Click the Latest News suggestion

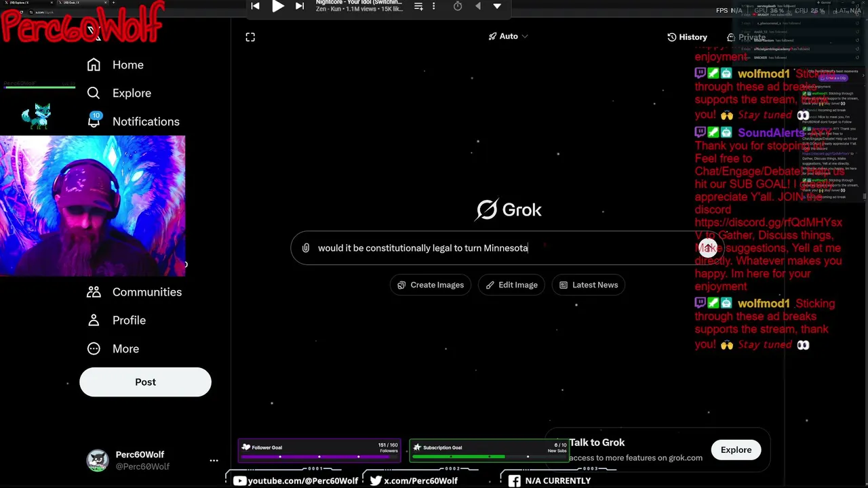589,285
